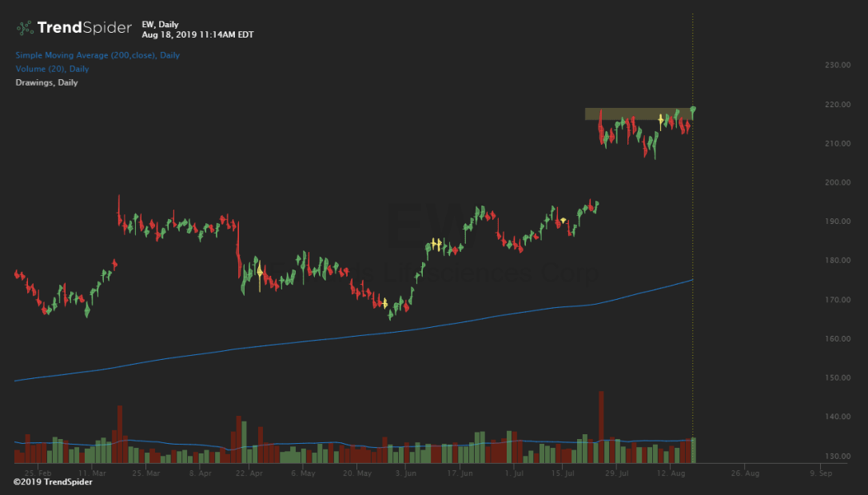
Task: Select the Drawings, Daily legend label
Action: (x=46, y=82)
